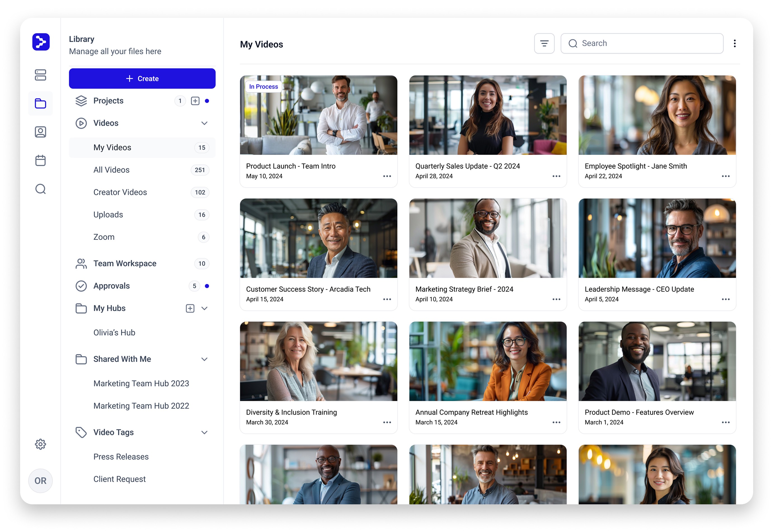
Task: Click the Create button
Action: tap(142, 78)
